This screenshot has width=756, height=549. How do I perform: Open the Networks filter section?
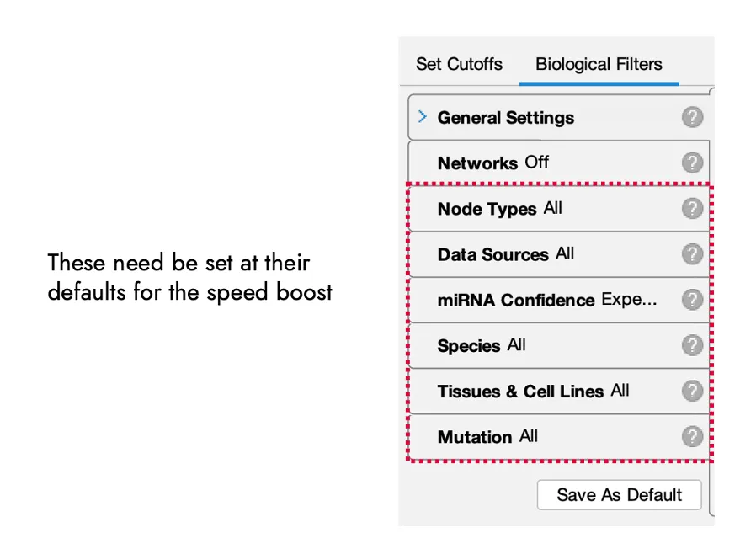[492, 163]
